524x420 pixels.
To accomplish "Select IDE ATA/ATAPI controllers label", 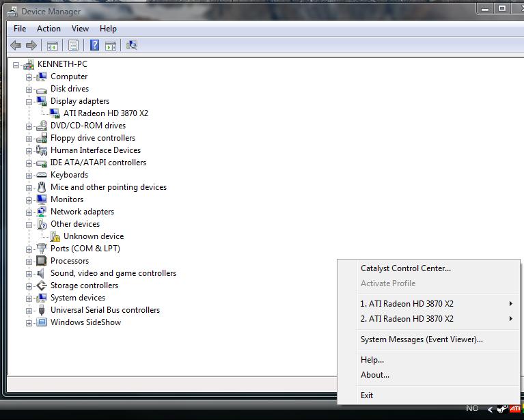I will click(98, 163).
